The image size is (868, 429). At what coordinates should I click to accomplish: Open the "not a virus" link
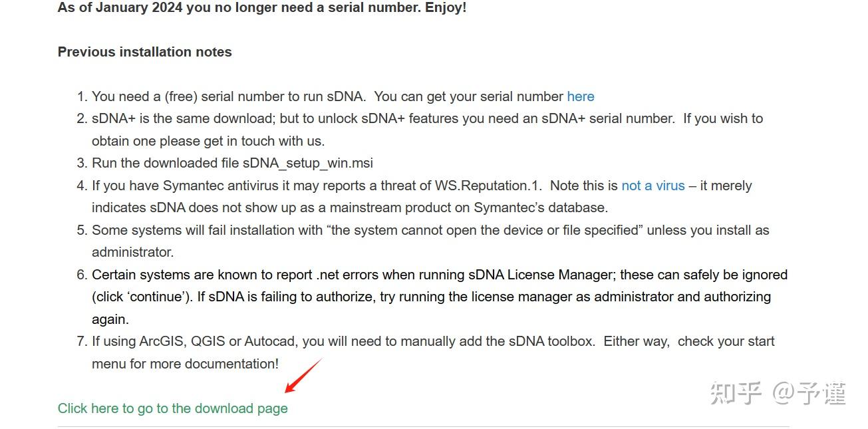[x=652, y=186]
